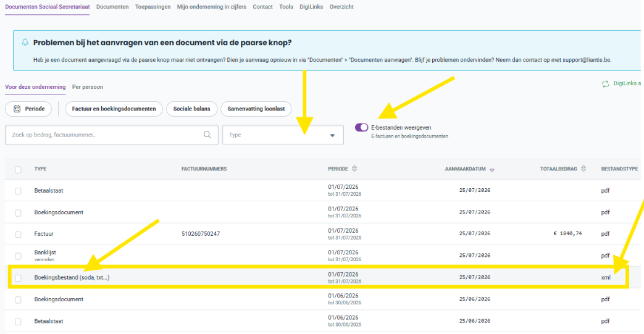This screenshot has width=644, height=334.
Task: Check the Boekingsdocument 01/06/2026 row checkbox
Action: click(18, 300)
